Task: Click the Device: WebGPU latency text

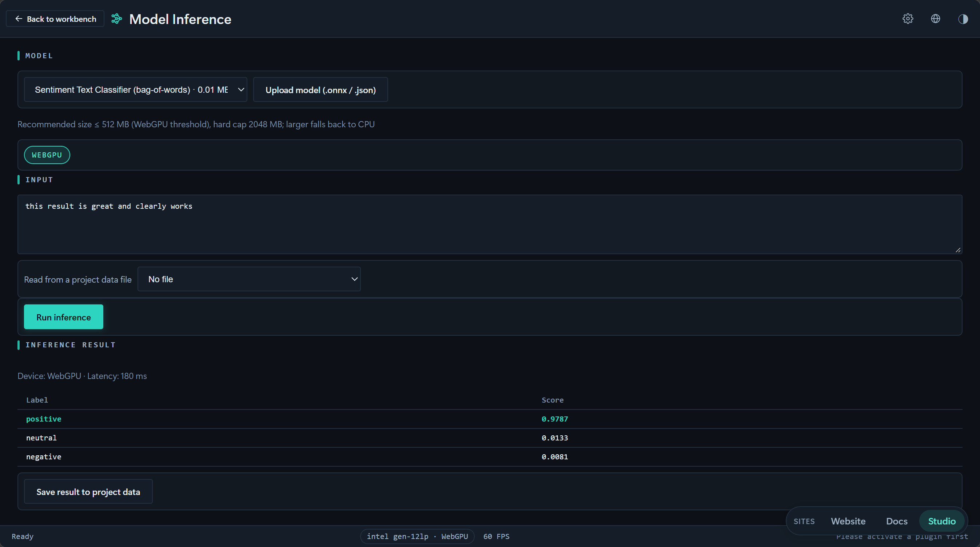Action: point(82,376)
